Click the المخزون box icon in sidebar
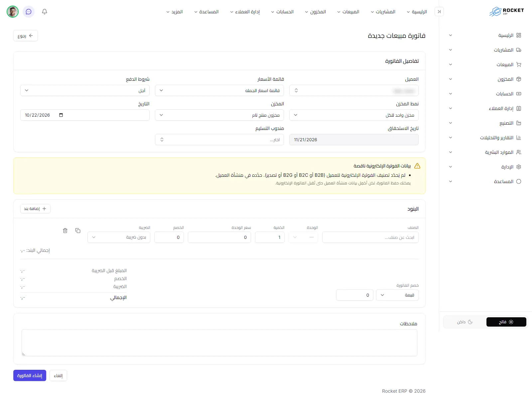Screen dimensions: 532x401 pyautogui.click(x=519, y=79)
